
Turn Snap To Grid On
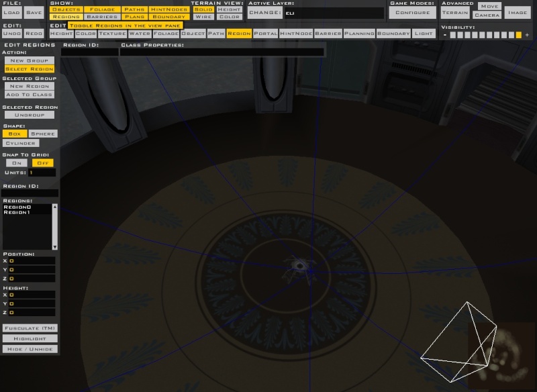click(16, 163)
